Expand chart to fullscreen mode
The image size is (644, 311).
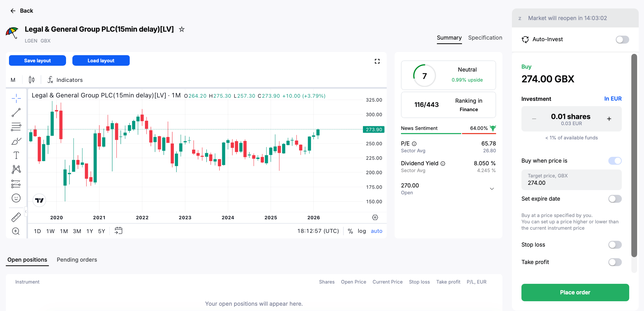(x=377, y=61)
